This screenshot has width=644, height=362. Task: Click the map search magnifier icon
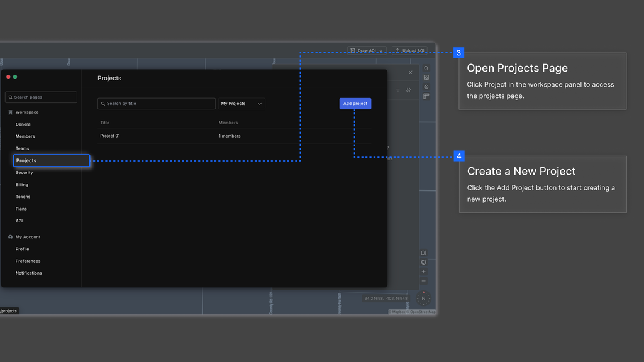pyautogui.click(x=426, y=68)
